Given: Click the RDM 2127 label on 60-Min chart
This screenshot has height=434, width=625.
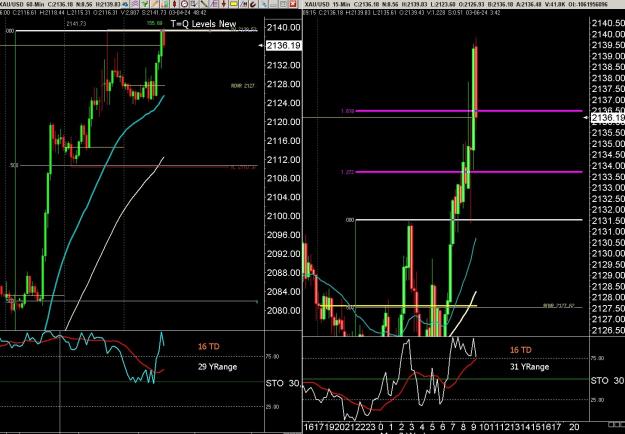Looking at the screenshot, I should tap(242, 86).
